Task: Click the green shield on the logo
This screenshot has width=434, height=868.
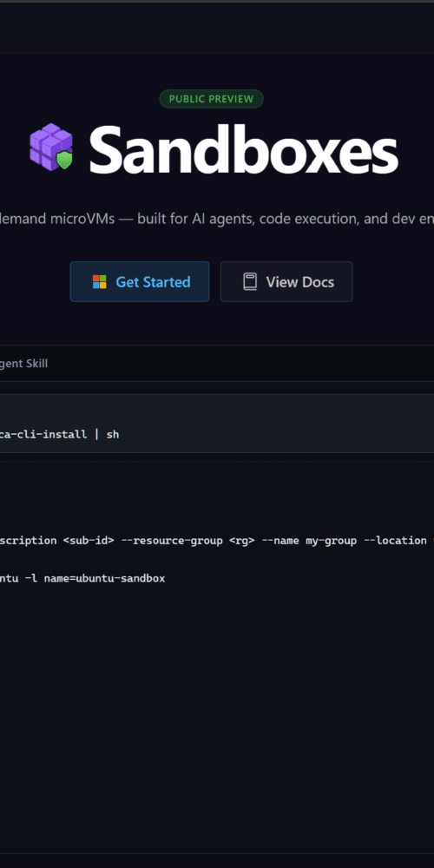Action: click(65, 161)
